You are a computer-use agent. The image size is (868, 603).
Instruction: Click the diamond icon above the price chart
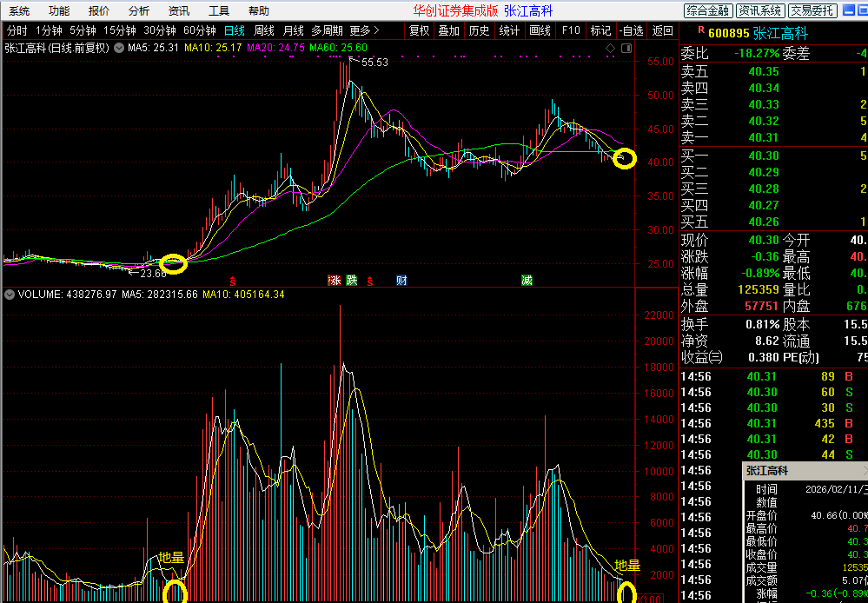(x=611, y=48)
